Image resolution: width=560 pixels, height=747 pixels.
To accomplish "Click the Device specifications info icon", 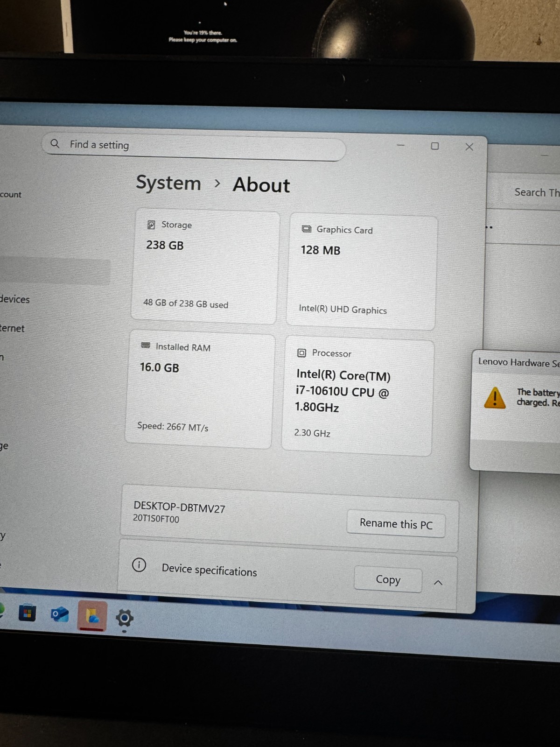I will [x=139, y=565].
